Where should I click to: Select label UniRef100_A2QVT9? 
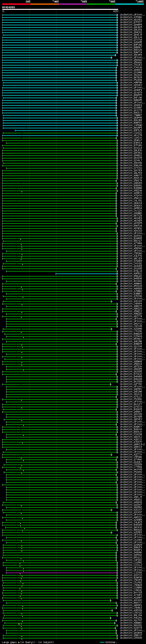[x=131, y=628]
